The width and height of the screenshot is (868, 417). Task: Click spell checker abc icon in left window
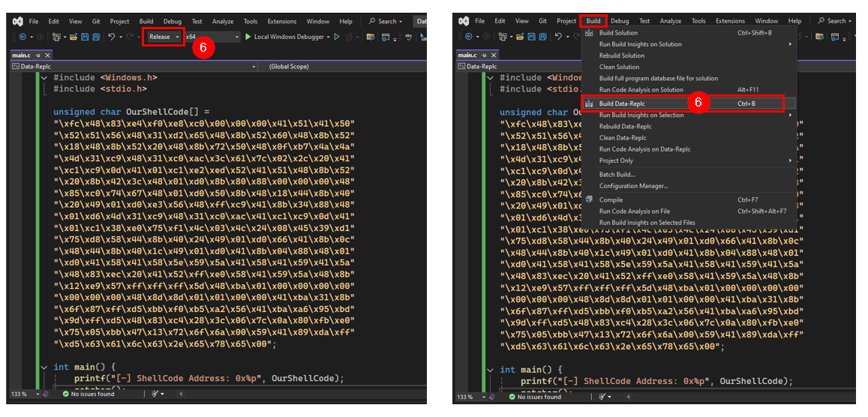(409, 37)
